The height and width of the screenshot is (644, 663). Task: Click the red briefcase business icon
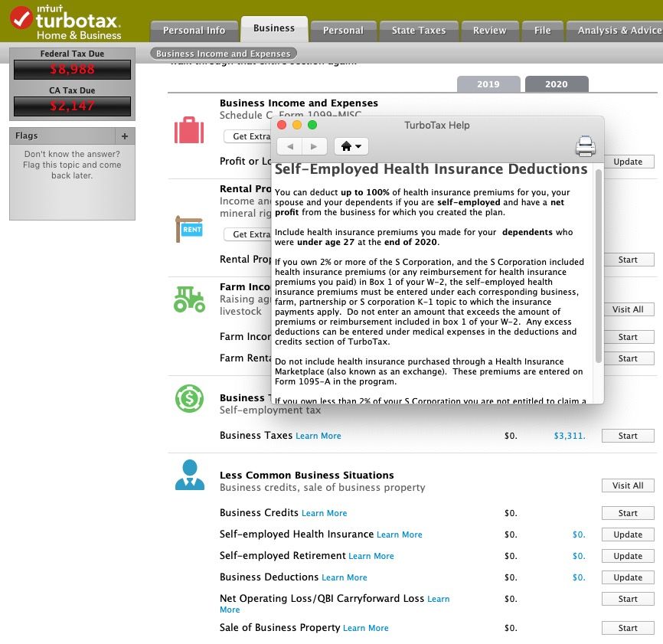(189, 130)
